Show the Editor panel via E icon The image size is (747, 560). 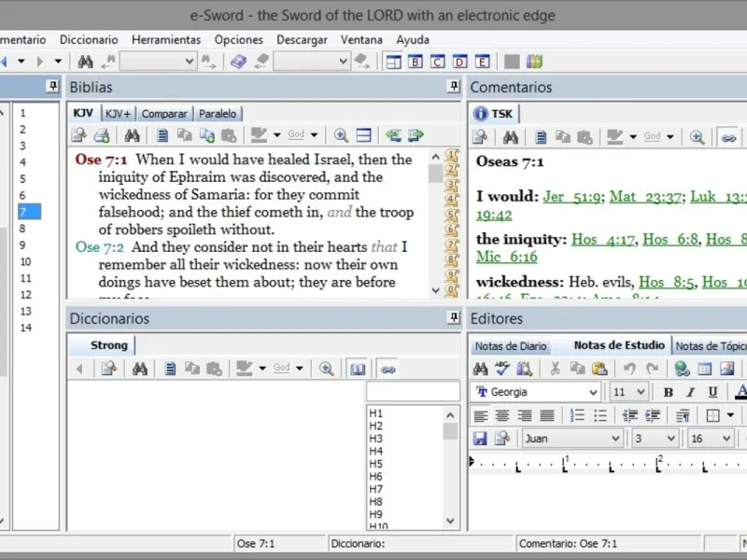tap(482, 62)
